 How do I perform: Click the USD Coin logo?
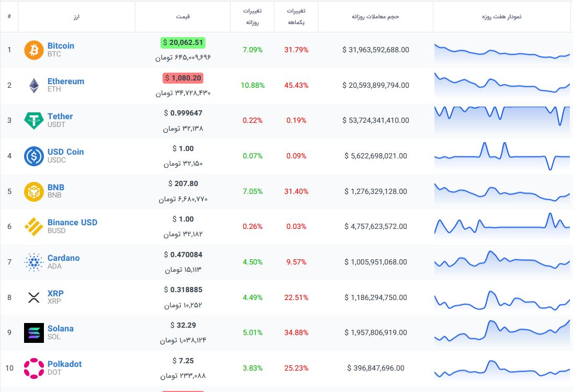click(x=34, y=156)
